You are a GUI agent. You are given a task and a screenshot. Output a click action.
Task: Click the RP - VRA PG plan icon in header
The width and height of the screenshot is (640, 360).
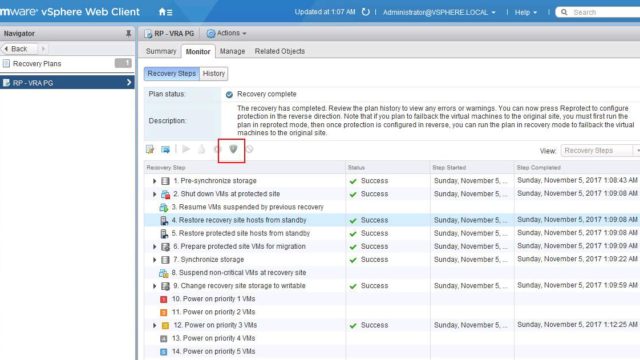[148, 33]
